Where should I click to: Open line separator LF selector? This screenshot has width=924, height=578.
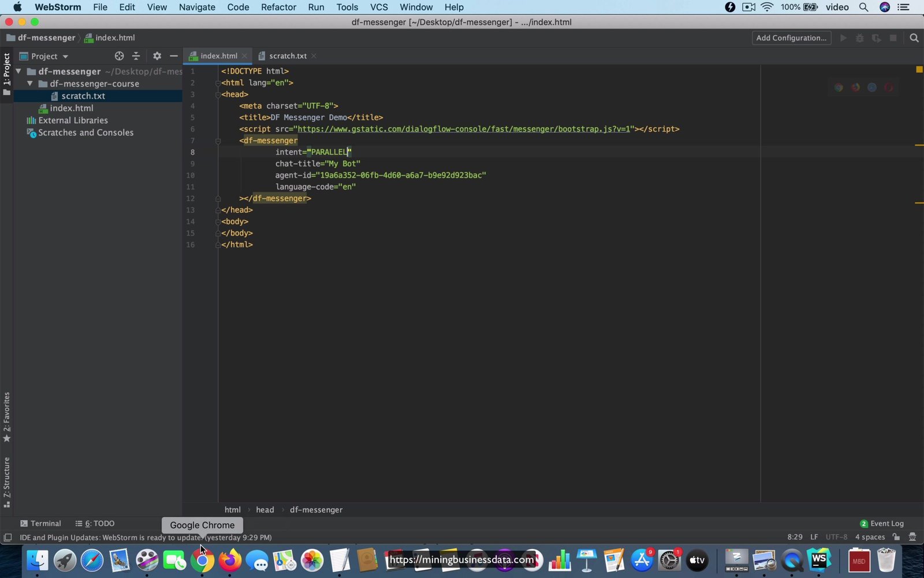click(x=814, y=537)
